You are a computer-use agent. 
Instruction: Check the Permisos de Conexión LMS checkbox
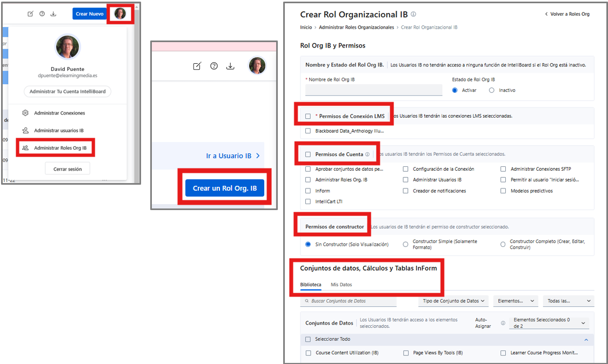pyautogui.click(x=308, y=116)
